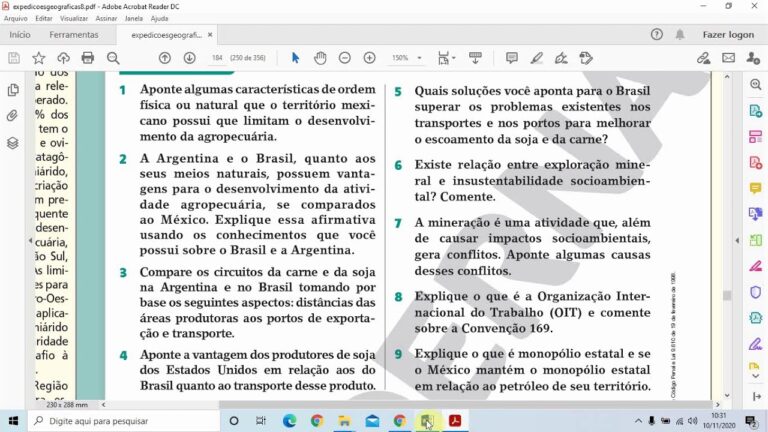Open the Assinar menu
The image size is (768, 432).
(106, 19)
